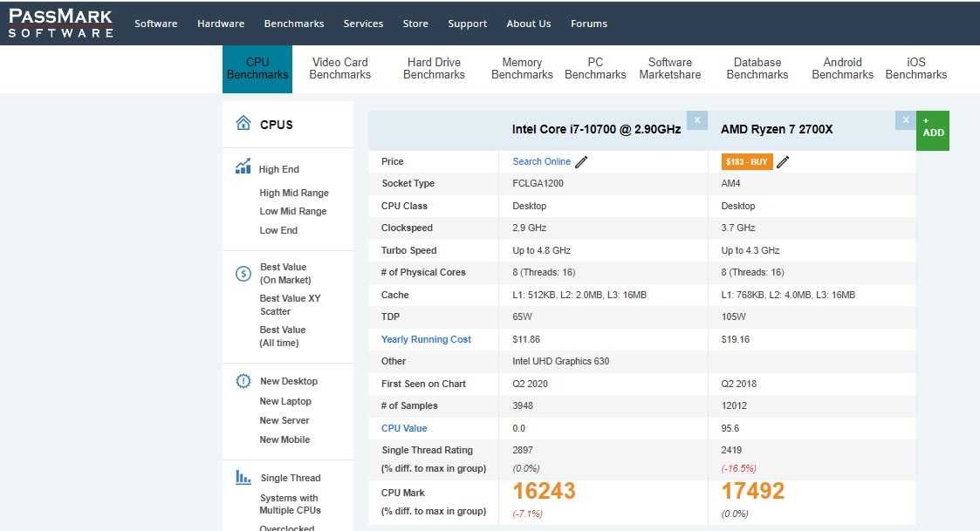Viewport: 980px width, 531px height.
Task: Click the green ADD button
Action: (933, 131)
